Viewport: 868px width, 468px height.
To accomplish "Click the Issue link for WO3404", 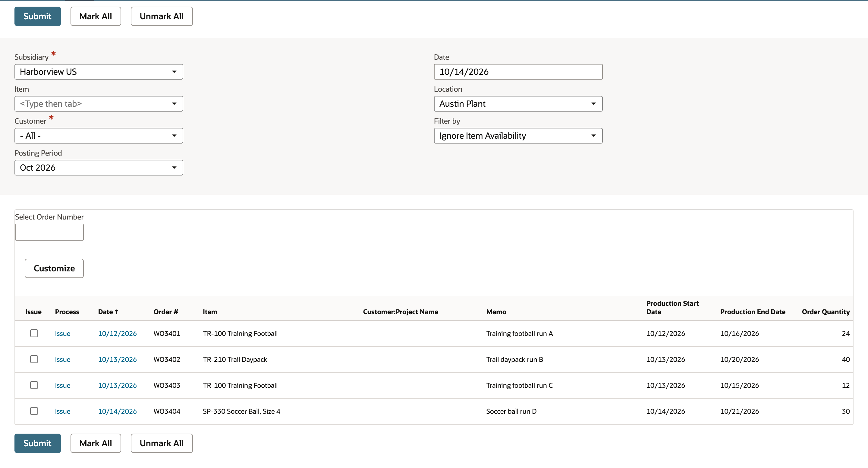I will click(63, 411).
